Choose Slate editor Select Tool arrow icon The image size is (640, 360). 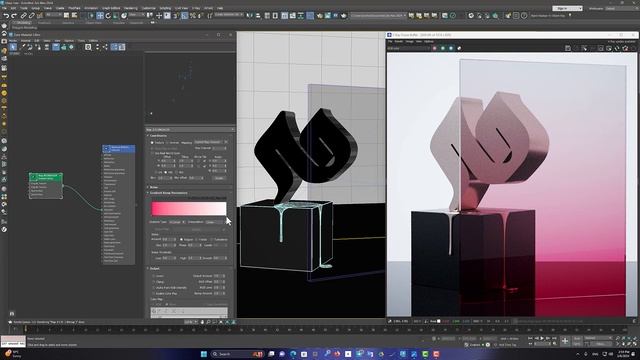(x=13, y=47)
